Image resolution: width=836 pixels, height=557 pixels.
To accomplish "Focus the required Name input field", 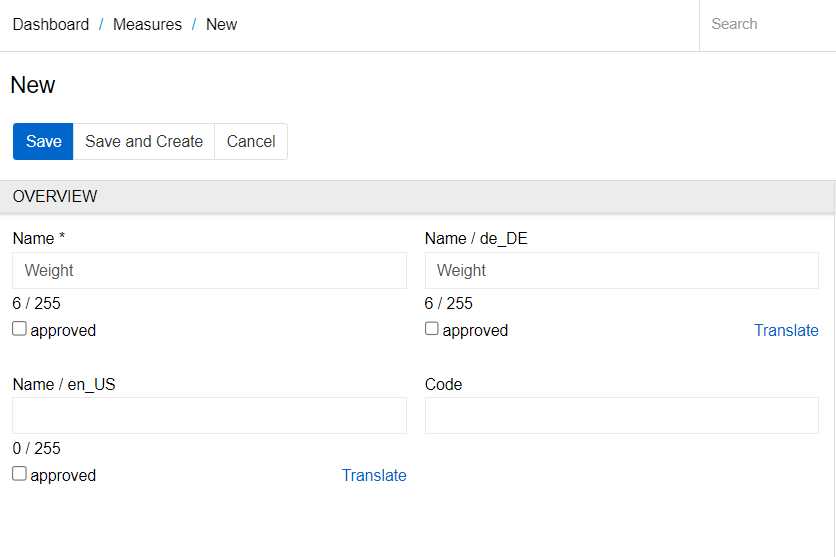I will point(210,270).
